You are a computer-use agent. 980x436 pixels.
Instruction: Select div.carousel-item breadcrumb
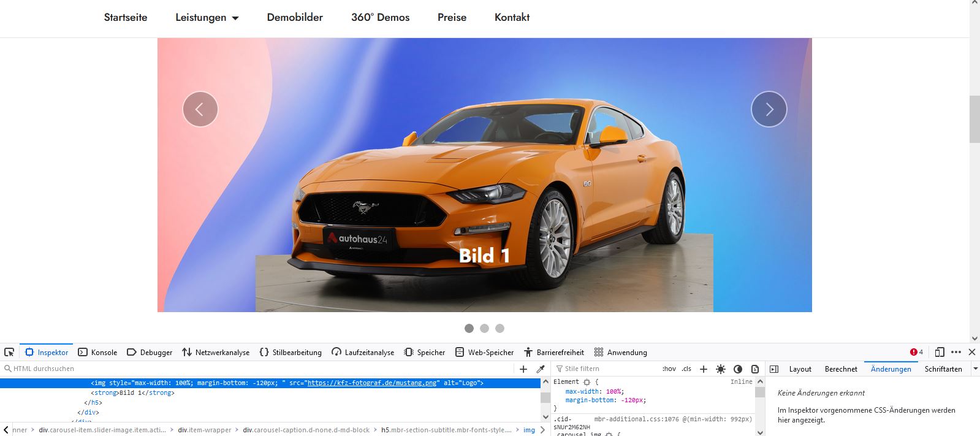coord(102,430)
